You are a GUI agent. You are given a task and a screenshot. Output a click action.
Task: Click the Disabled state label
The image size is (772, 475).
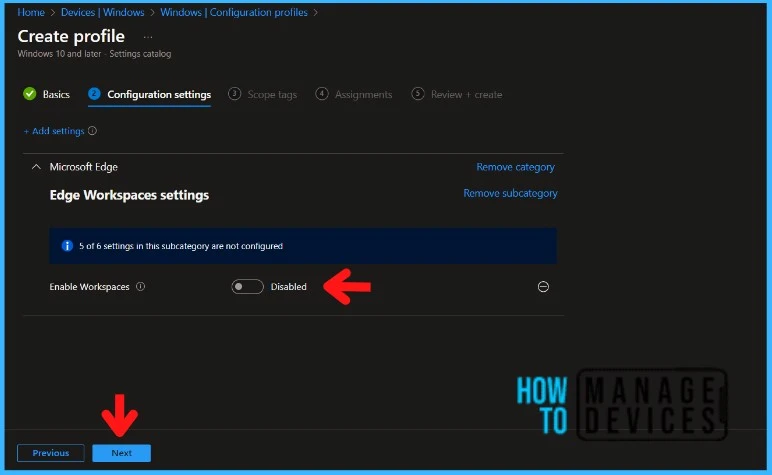tap(289, 286)
